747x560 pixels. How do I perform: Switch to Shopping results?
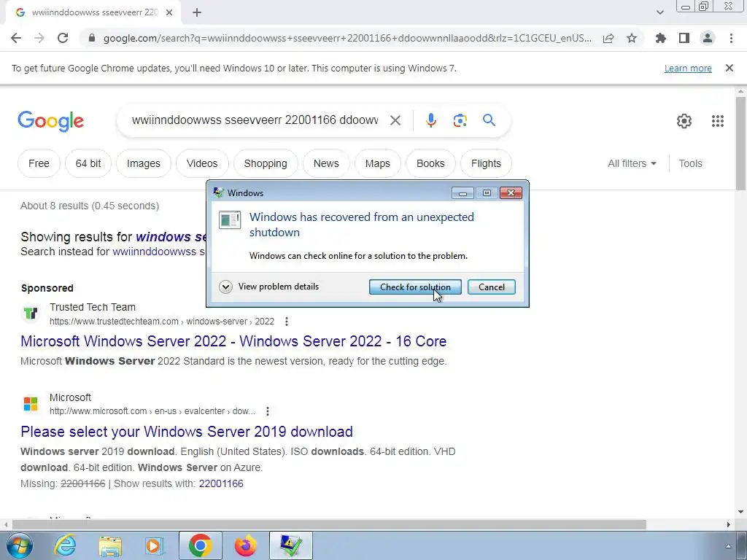click(266, 163)
